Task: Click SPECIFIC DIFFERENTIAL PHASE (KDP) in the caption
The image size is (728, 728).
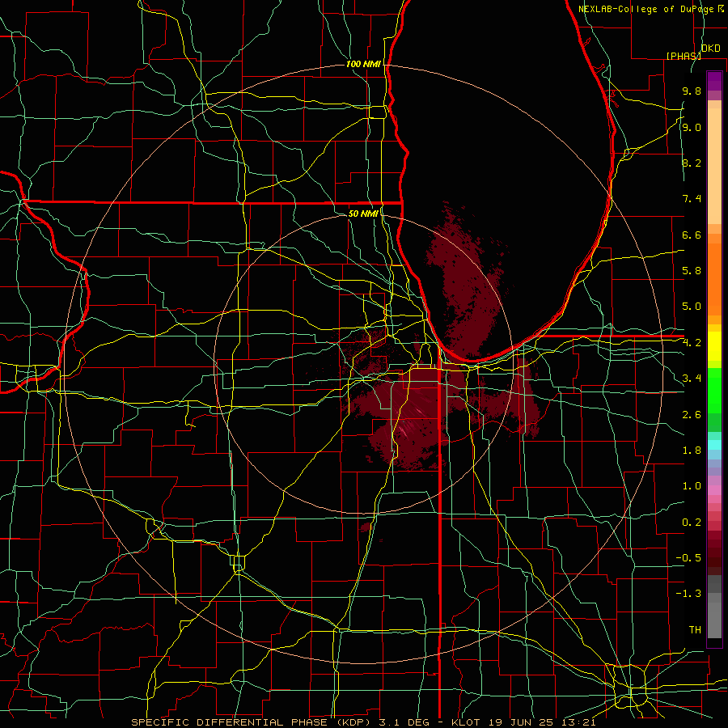Action: pos(252,722)
